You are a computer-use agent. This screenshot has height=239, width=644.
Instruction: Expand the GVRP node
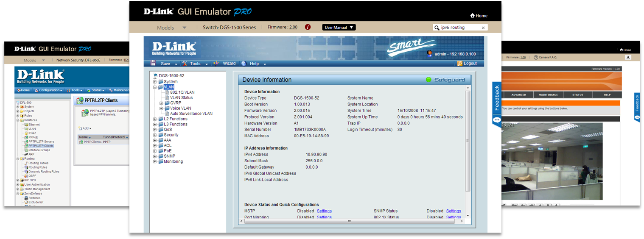click(x=161, y=103)
